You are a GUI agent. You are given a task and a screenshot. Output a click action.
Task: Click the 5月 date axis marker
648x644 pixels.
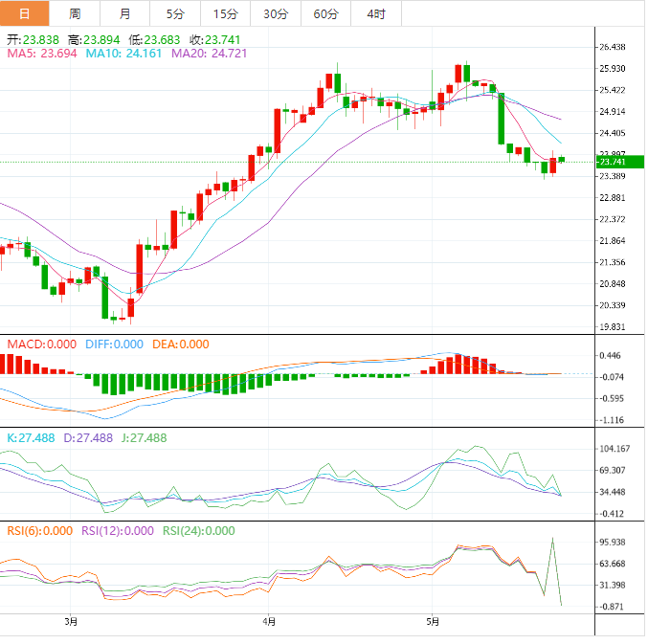[433, 622]
